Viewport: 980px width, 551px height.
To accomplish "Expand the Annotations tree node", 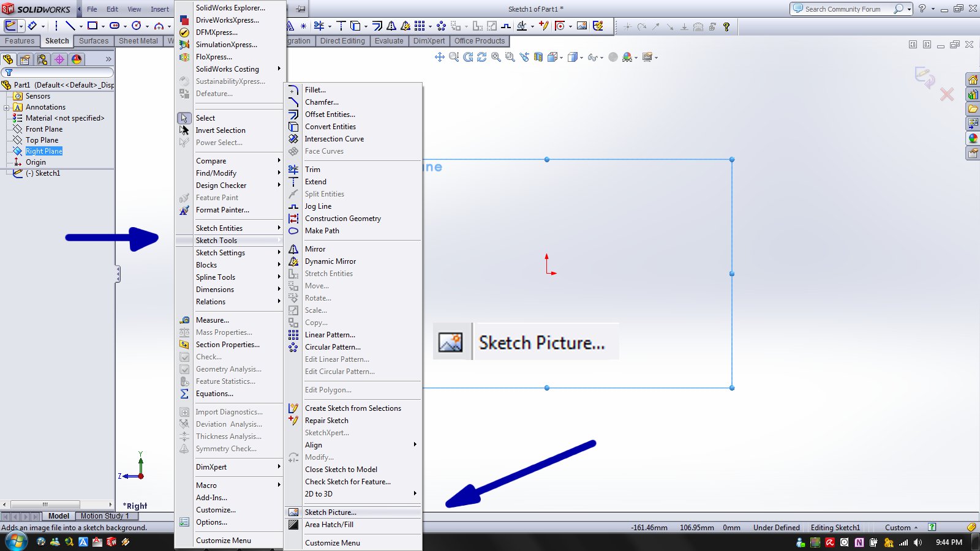I will pyautogui.click(x=7, y=108).
